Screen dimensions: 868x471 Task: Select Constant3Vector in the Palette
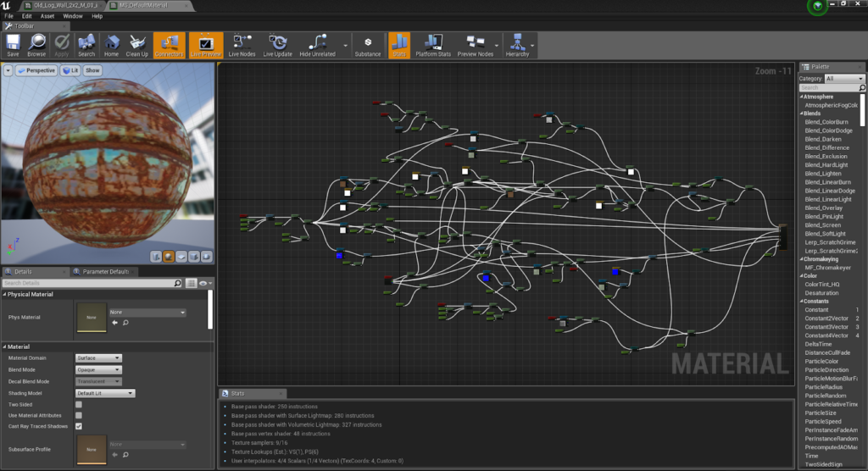pos(826,327)
